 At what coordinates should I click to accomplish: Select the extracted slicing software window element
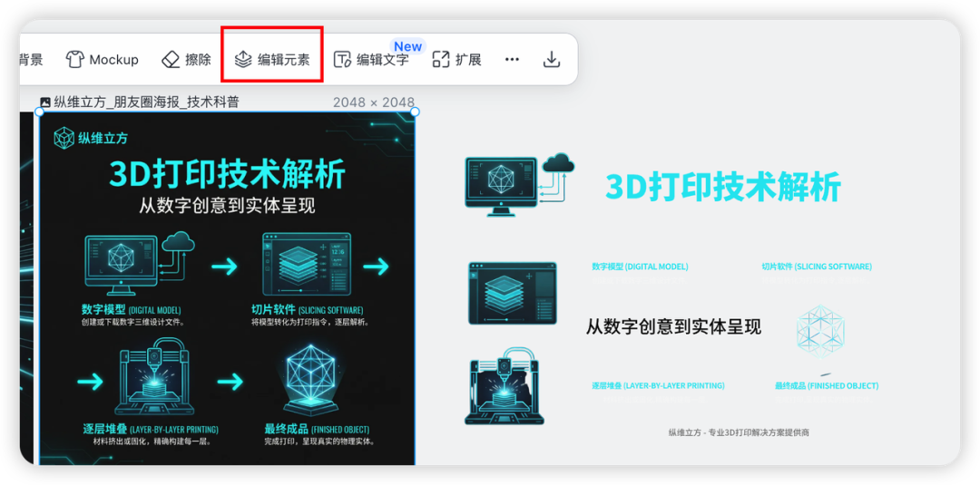click(x=513, y=293)
